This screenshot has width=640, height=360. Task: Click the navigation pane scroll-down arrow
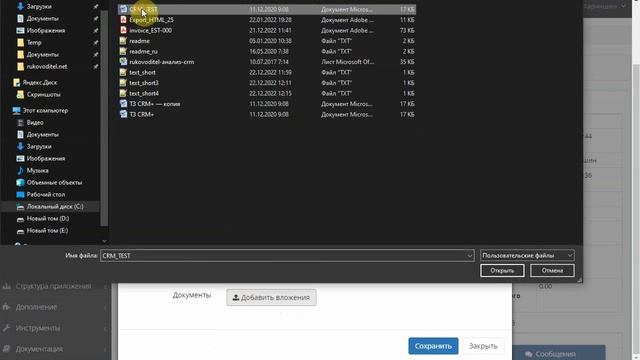[x=104, y=241]
